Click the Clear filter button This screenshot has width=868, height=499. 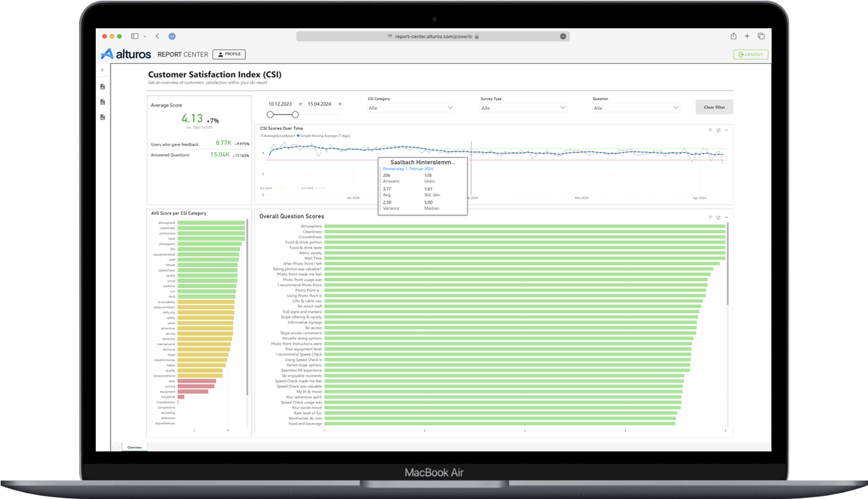click(714, 107)
